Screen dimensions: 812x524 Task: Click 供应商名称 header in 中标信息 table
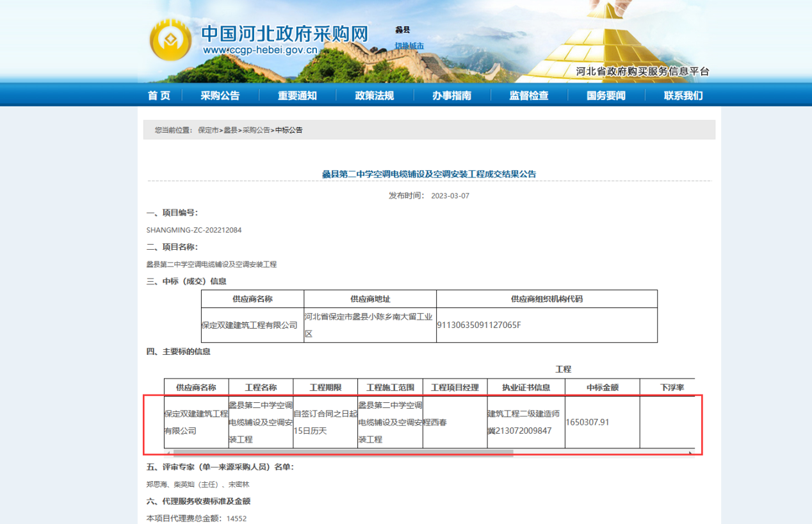click(252, 299)
